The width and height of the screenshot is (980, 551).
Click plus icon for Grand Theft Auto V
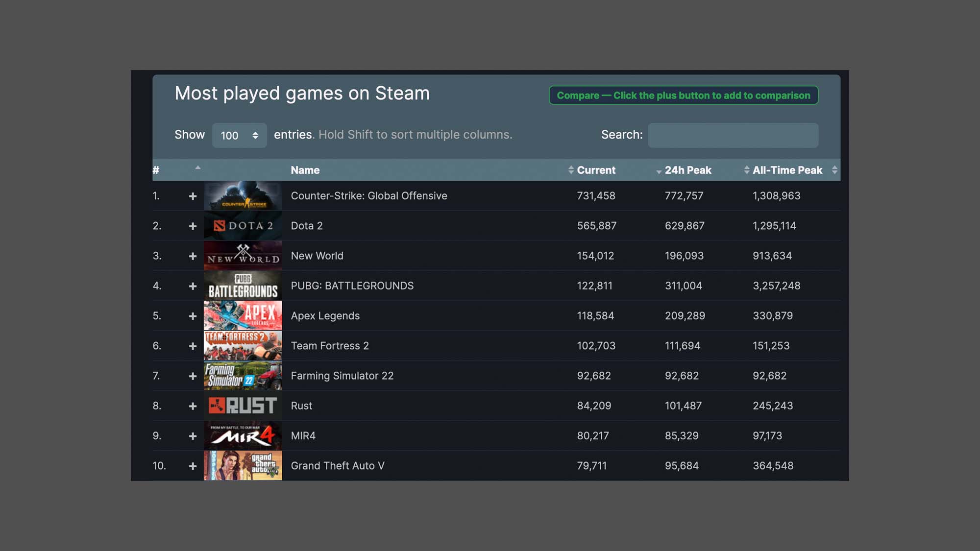(x=193, y=466)
